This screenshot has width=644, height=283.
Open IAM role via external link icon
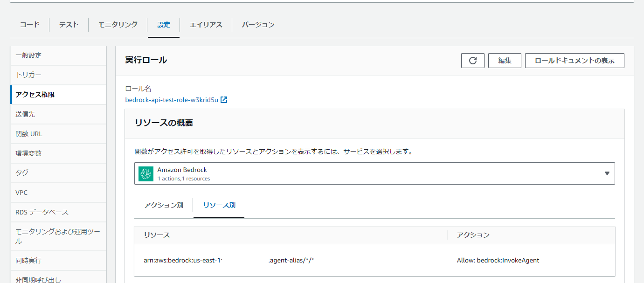pyautogui.click(x=224, y=99)
